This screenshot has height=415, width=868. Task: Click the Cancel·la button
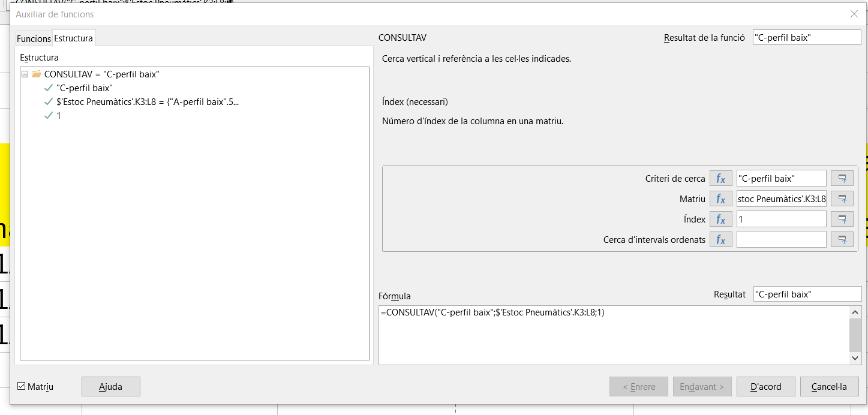point(830,387)
